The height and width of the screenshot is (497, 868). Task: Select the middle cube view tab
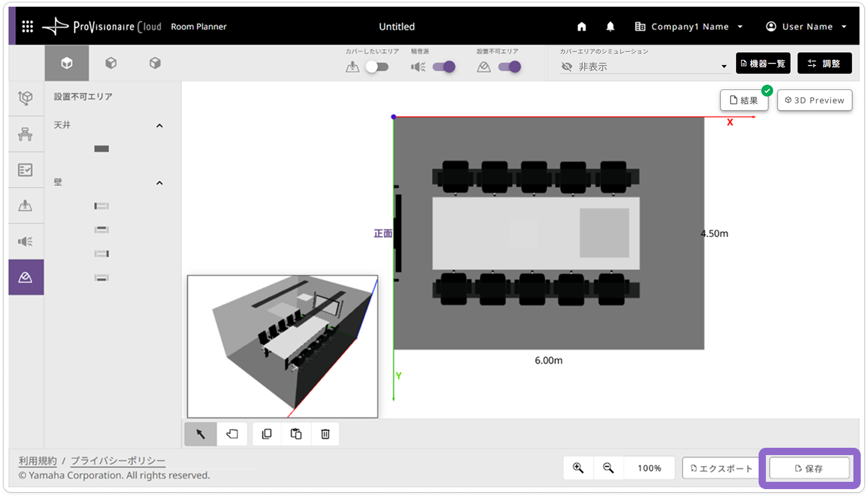[x=111, y=63]
